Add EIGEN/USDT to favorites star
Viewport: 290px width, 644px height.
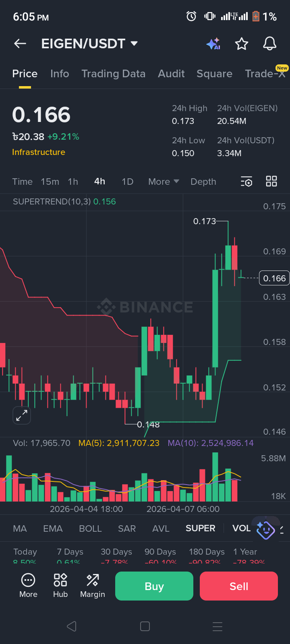[242, 43]
